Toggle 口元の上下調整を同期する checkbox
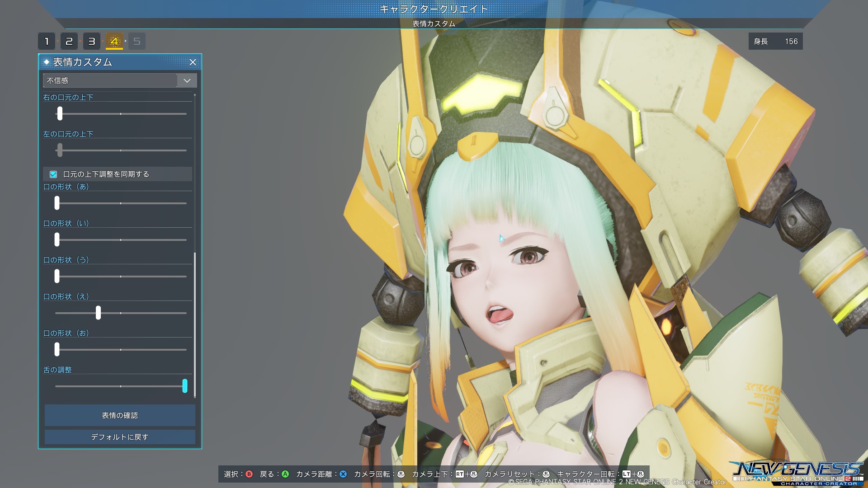Screen dimensions: 868x488 [x=53, y=174]
